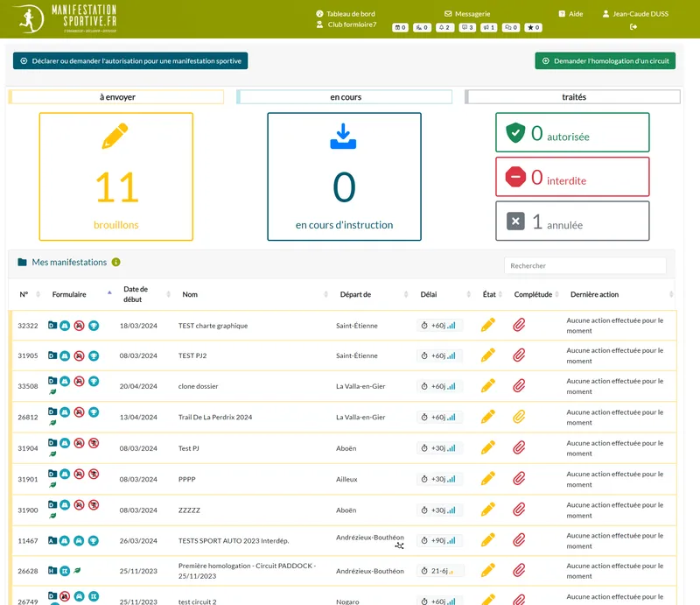Click the name 'Trail De La Perdrix 2024'

click(x=215, y=417)
